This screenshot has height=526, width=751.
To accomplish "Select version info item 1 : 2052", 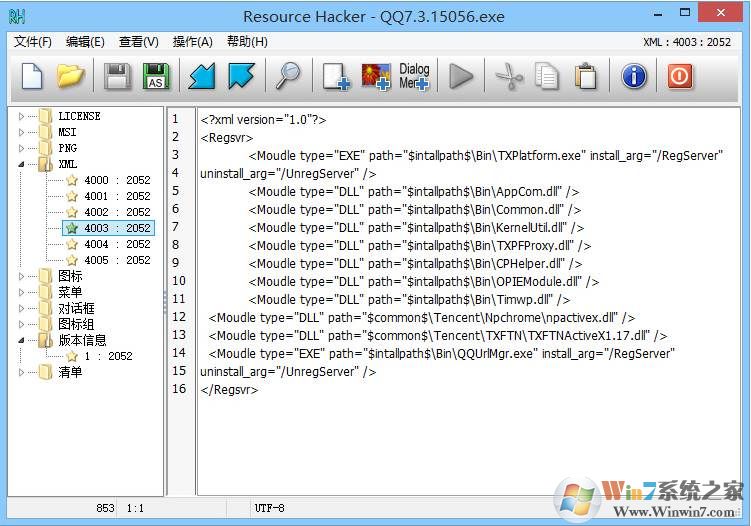I will tap(107, 356).
